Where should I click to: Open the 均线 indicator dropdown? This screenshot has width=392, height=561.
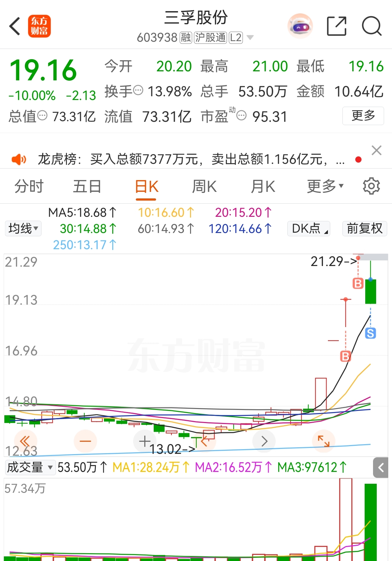pyautogui.click(x=23, y=229)
